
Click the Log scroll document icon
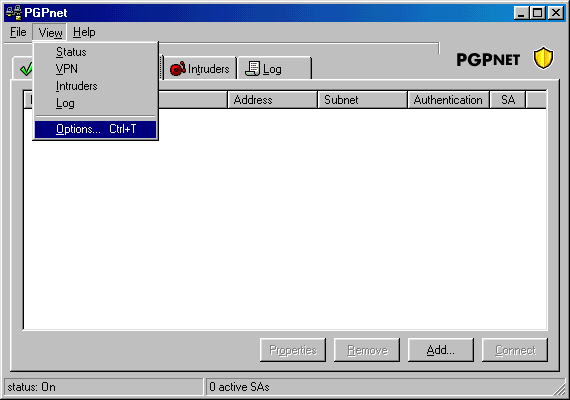coord(252,68)
